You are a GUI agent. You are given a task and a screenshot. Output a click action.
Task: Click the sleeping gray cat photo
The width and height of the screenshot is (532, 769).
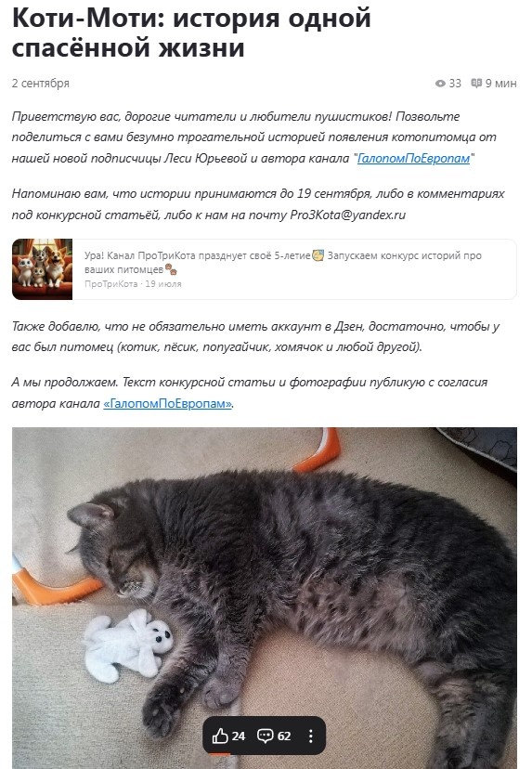pyautogui.click(x=265, y=598)
